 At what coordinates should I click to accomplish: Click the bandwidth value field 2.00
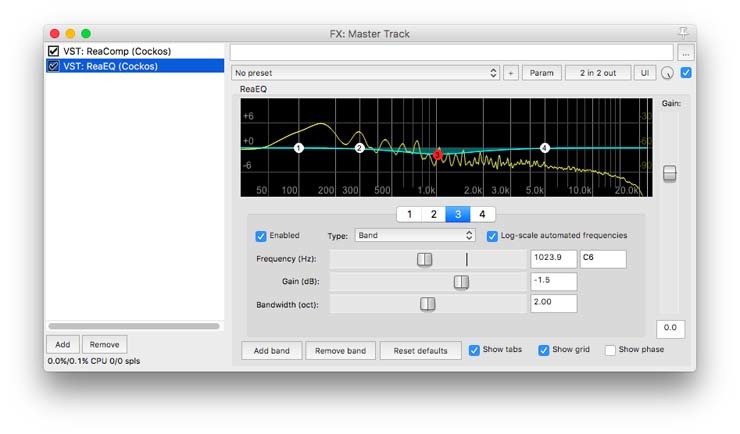pyautogui.click(x=554, y=303)
